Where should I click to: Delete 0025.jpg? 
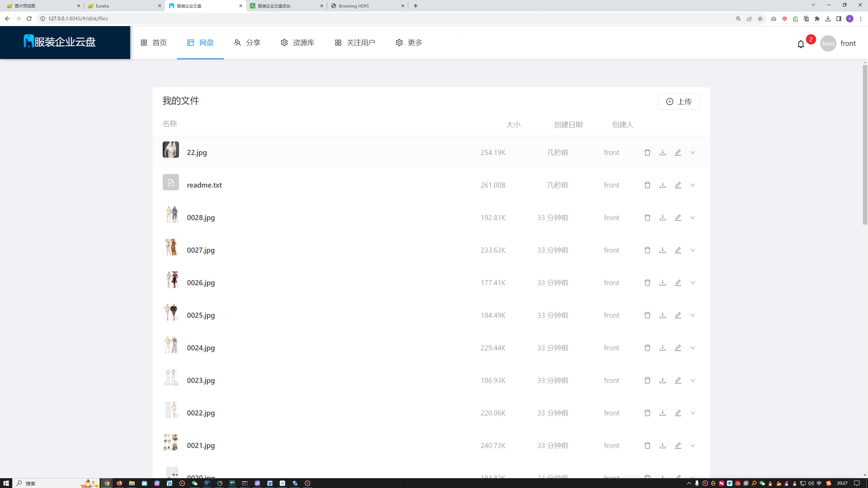click(647, 315)
